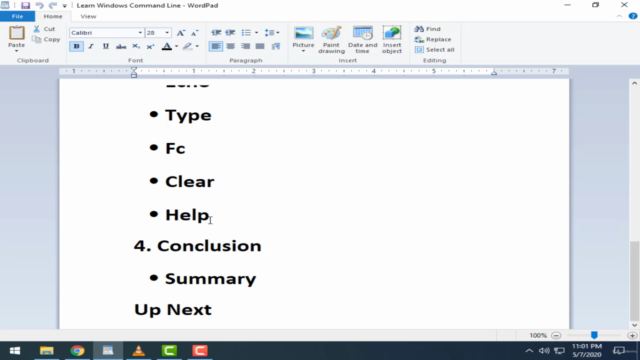Viewport: 640px width, 360px height.
Task: Shrink font size
Action: click(x=195, y=33)
